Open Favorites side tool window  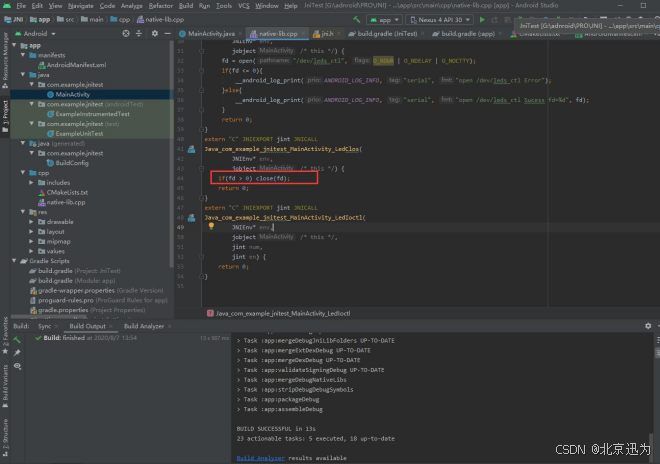(5, 336)
